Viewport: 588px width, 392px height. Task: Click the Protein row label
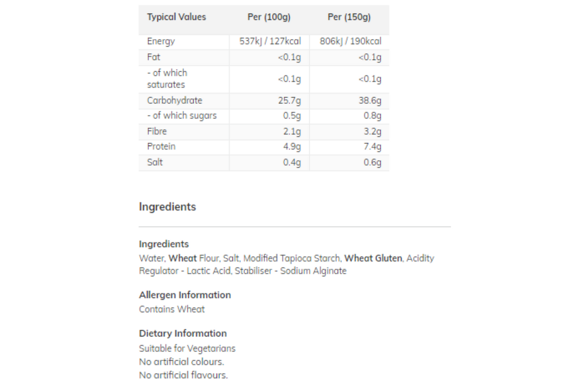pos(161,147)
